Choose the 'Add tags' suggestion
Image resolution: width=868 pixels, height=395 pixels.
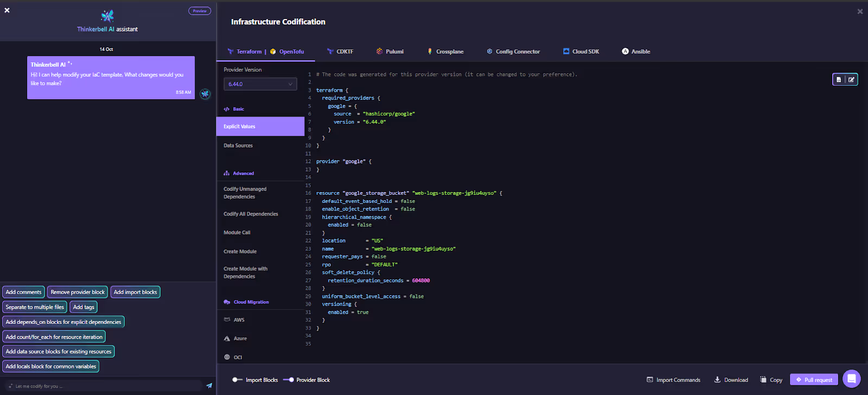[84, 307]
